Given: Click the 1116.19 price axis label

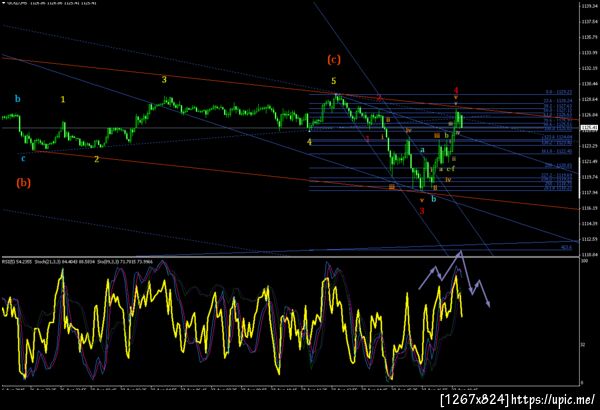Looking at the screenshot, I should point(590,208).
